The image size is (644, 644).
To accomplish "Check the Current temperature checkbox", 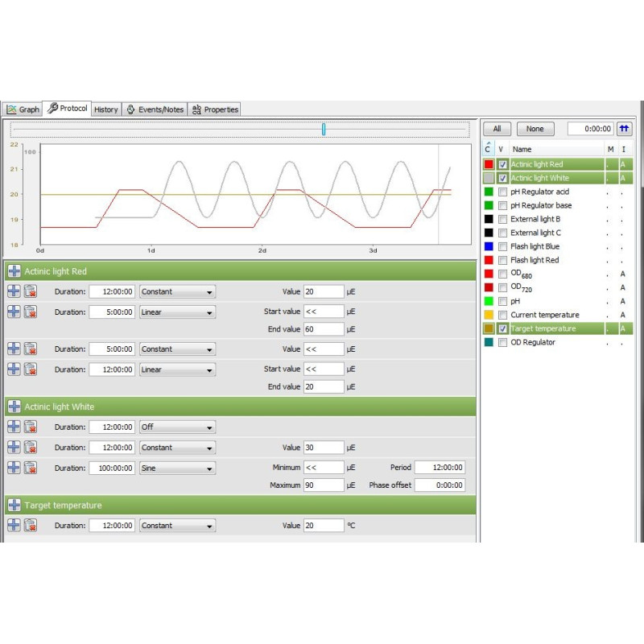I will (x=502, y=315).
